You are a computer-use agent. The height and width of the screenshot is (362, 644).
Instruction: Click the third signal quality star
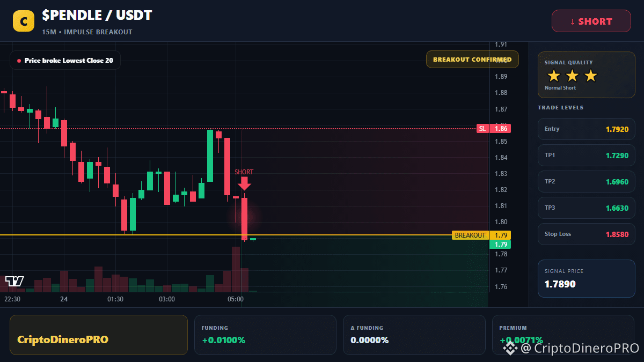[590, 76]
